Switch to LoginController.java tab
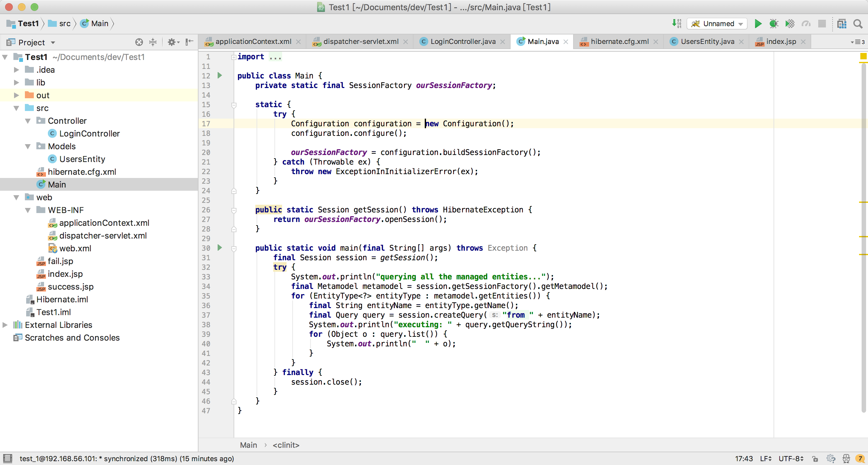Image resolution: width=868 pixels, height=465 pixels. coord(462,41)
